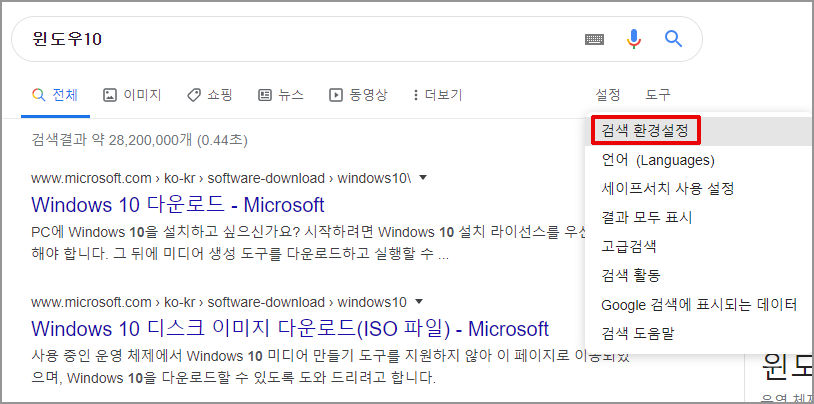Open the on-screen keyboard icon
This screenshot has height=404, width=814.
tap(594, 39)
